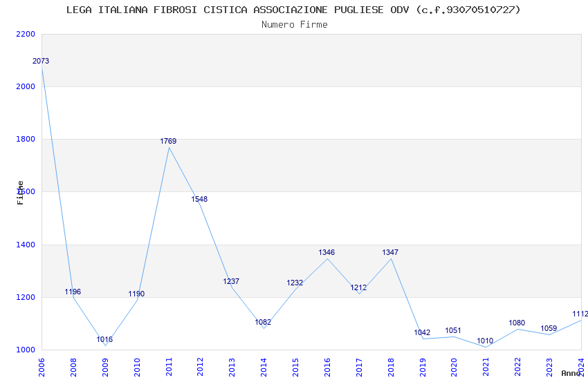Select the 1769 peak data label

pos(168,141)
